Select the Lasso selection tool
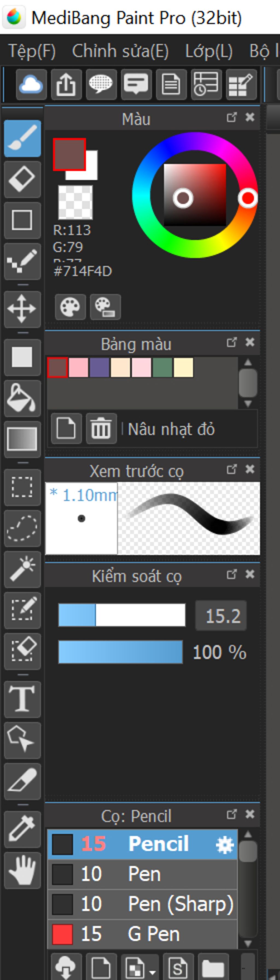Viewport: 280px width, 980px height. click(22, 528)
